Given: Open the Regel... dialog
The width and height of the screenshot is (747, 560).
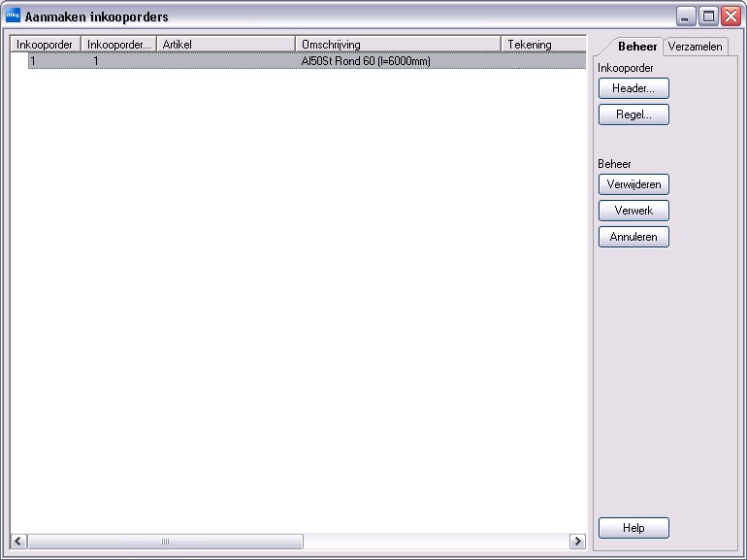Looking at the screenshot, I should point(633,115).
